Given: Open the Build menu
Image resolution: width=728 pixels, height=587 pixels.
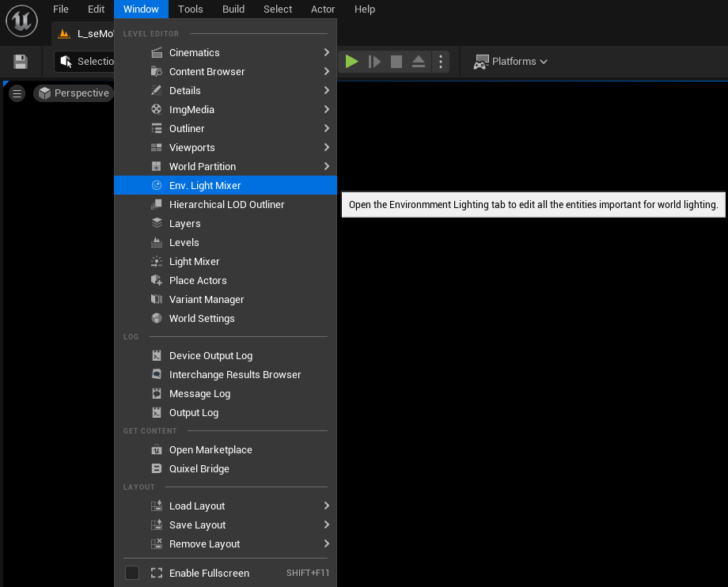Looking at the screenshot, I should coord(233,9).
